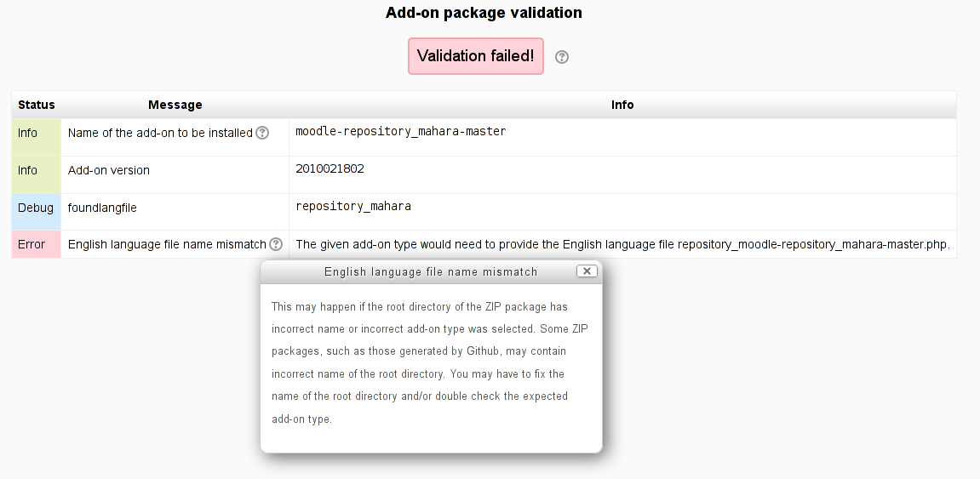980x479 pixels.
Task: Click Info status in add-on name row
Action: coord(37,137)
